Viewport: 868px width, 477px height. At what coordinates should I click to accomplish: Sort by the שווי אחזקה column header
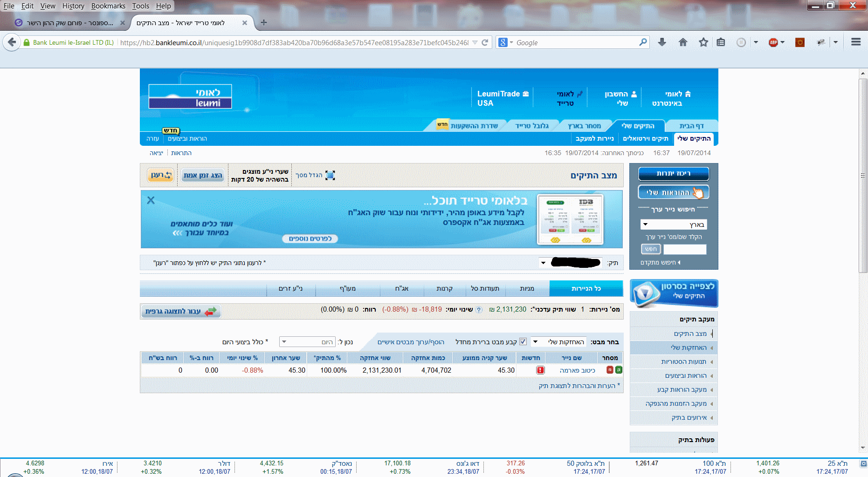click(x=375, y=358)
